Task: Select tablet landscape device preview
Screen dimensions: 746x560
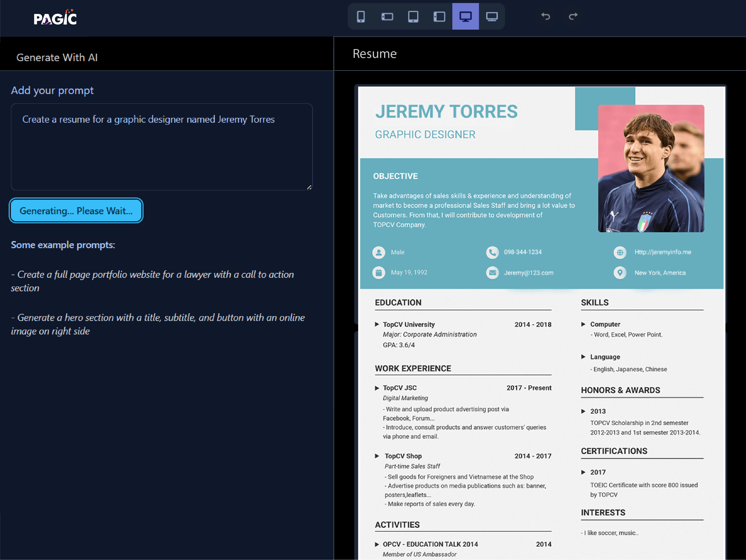Action: pos(439,17)
